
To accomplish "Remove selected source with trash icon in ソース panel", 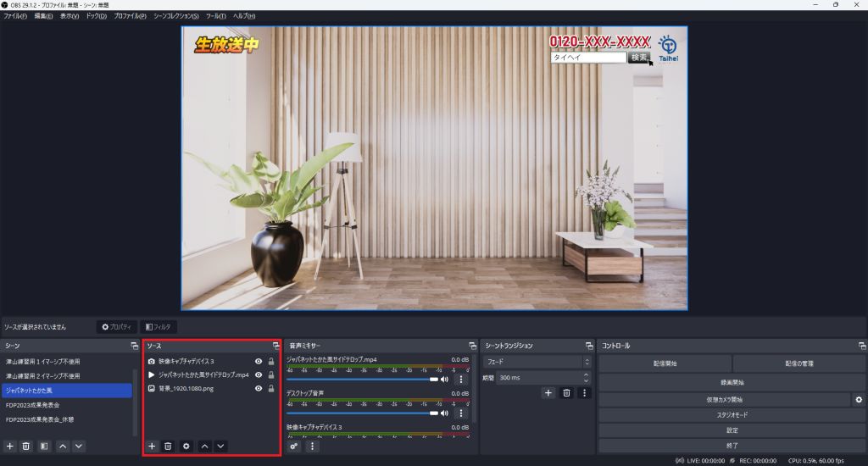I will click(168, 446).
